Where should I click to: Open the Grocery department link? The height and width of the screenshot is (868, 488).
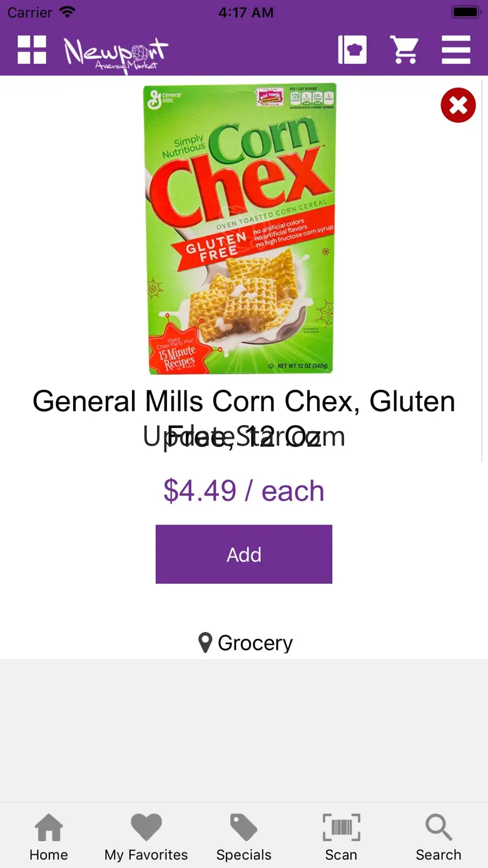click(255, 643)
